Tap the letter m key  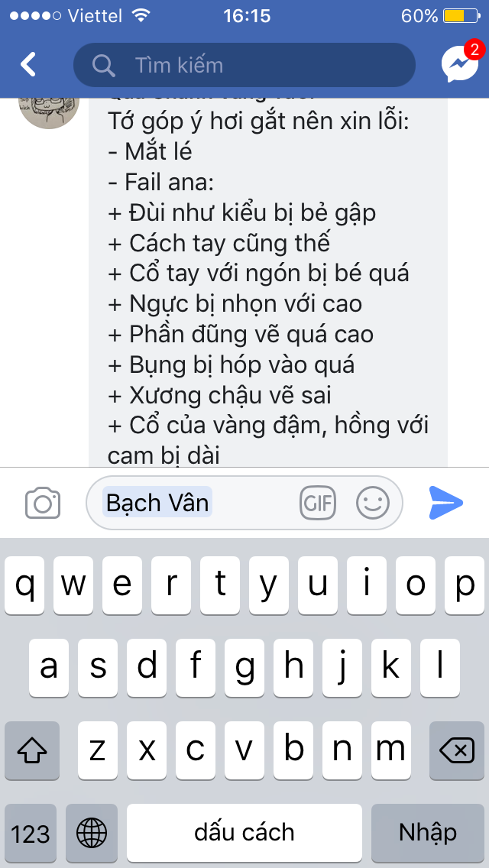click(x=391, y=750)
